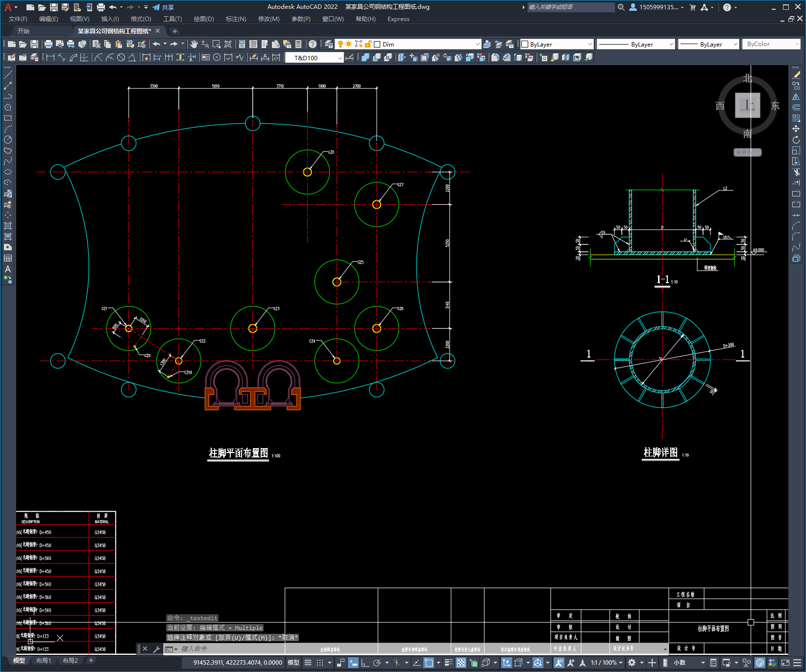806x672 pixels.
Task: Select the Circle draw tool
Action: [8, 140]
